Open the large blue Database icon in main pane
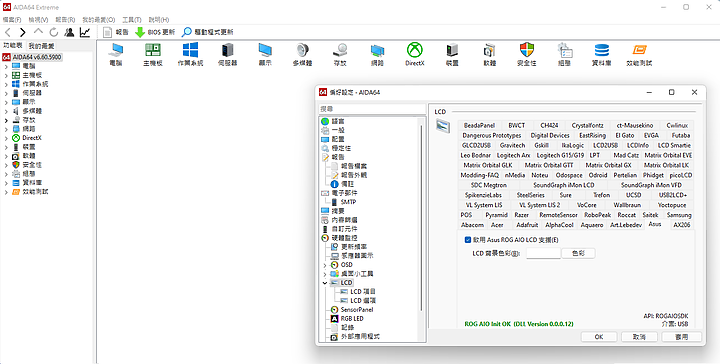720x364 pixels. pyautogui.click(x=602, y=50)
